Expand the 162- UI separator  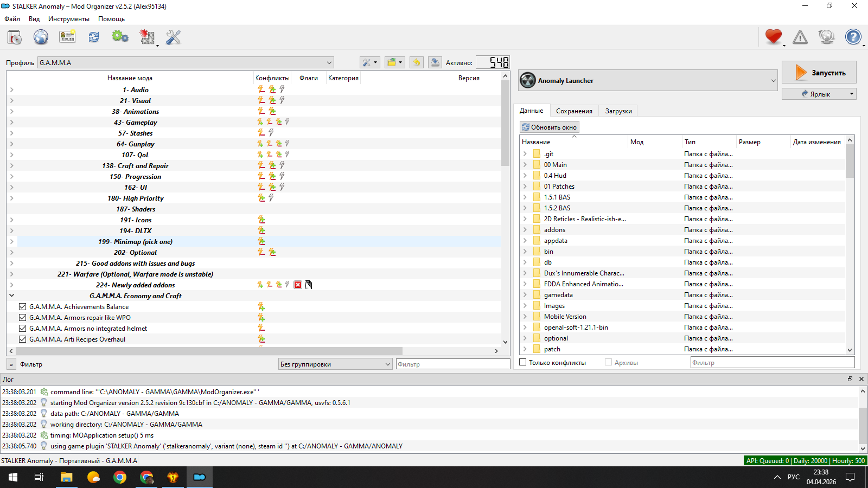11,187
